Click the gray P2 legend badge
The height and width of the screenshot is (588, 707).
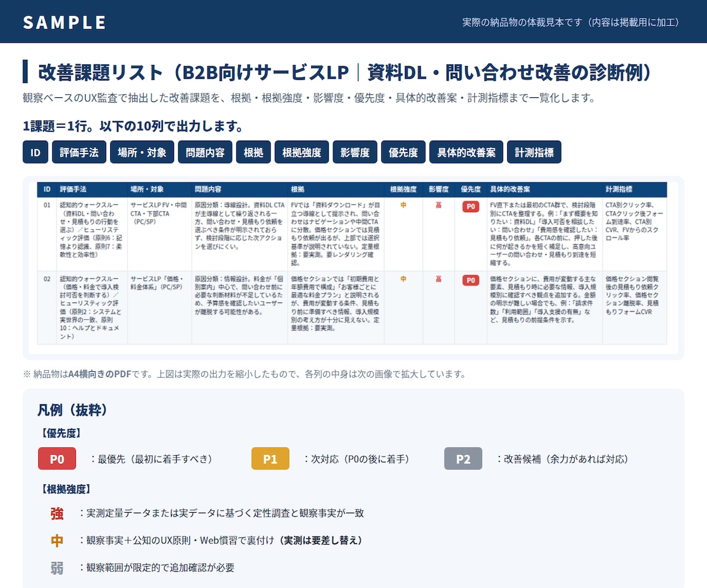tap(463, 459)
